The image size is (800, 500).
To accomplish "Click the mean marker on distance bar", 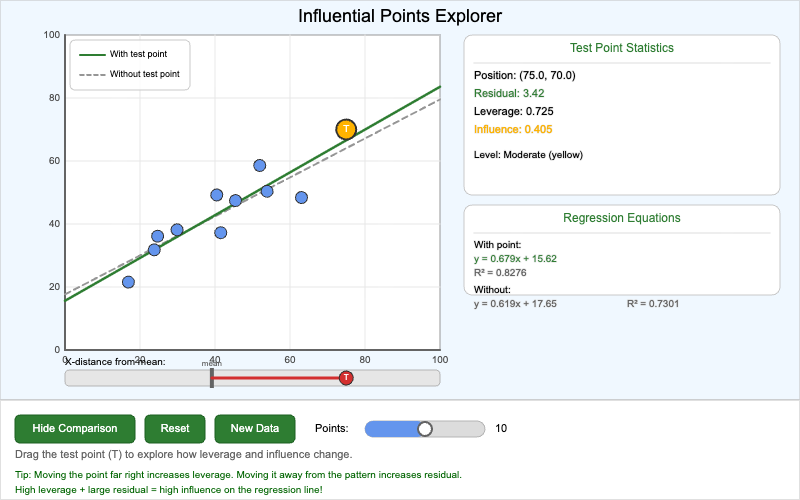I will [x=212, y=378].
